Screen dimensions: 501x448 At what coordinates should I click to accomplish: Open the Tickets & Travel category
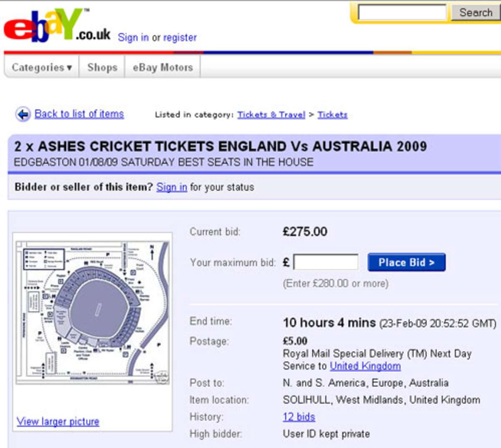271,114
